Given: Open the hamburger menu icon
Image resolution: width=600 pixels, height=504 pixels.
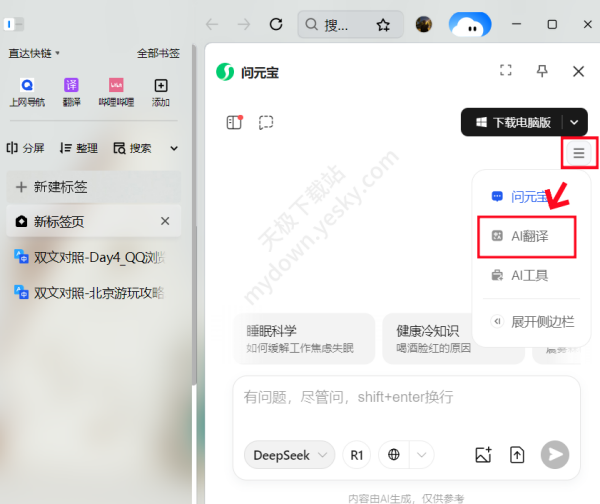Looking at the screenshot, I should pyautogui.click(x=579, y=153).
